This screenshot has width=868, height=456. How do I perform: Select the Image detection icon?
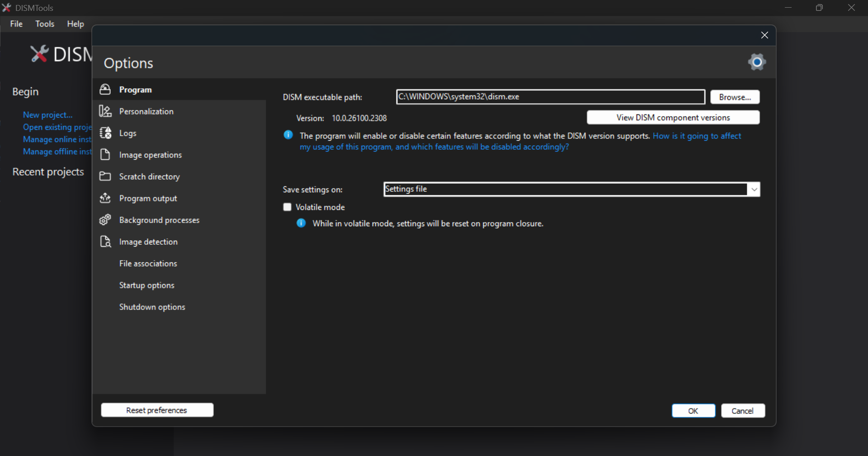(105, 242)
